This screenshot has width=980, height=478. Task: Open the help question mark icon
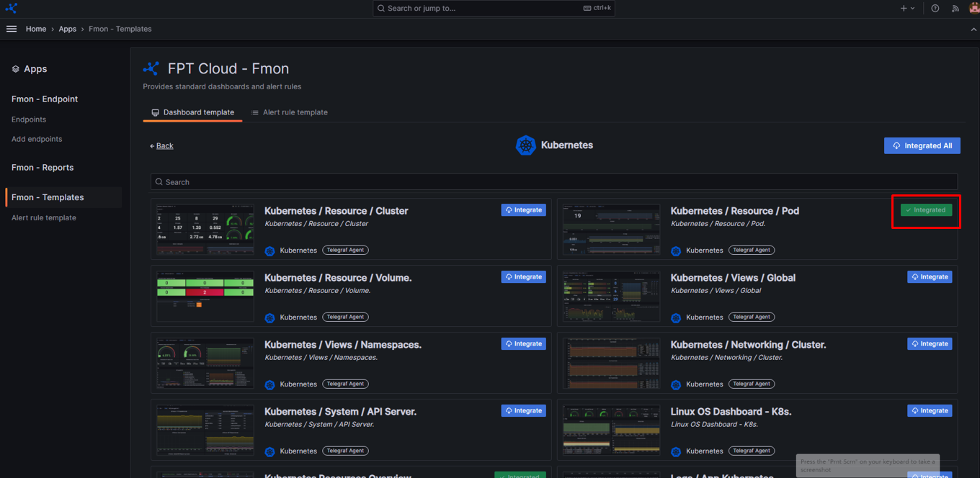935,9
